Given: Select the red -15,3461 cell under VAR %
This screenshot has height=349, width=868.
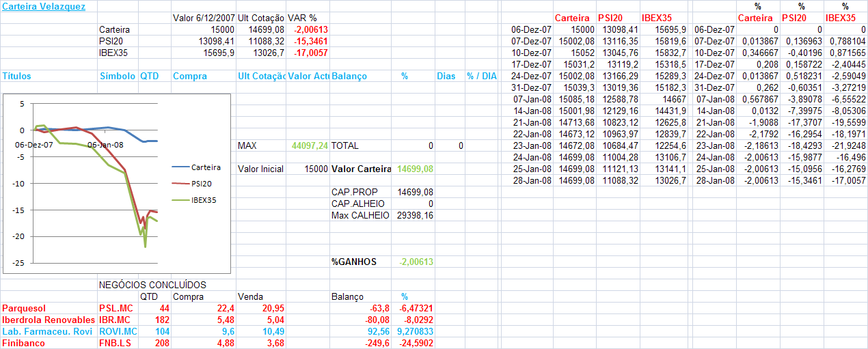Looking at the screenshot, I should (311, 41).
